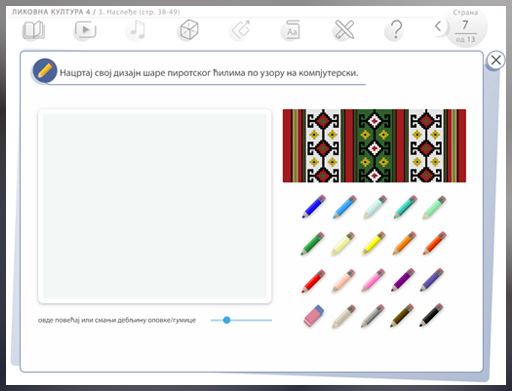Image resolution: width=512 pixels, height=391 pixels.
Task: Click the pencil thickness slider handle
Action: pos(227,320)
